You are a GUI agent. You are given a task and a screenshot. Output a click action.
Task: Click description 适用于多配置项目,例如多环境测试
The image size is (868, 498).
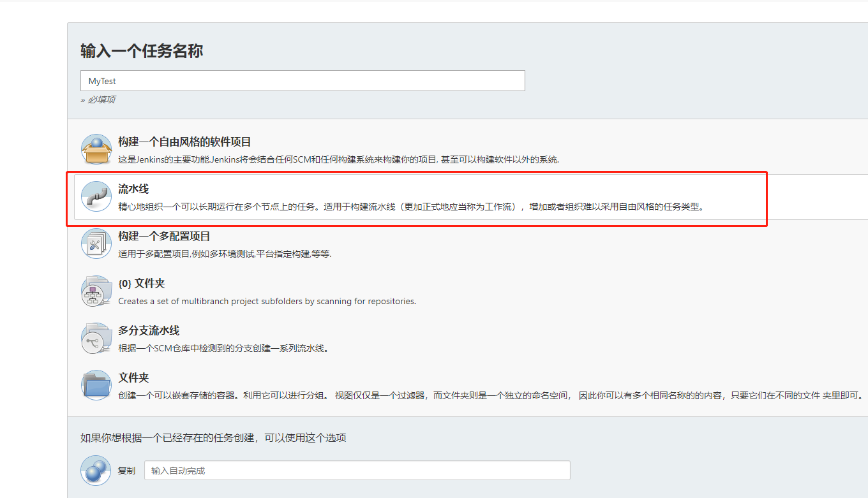pos(225,254)
